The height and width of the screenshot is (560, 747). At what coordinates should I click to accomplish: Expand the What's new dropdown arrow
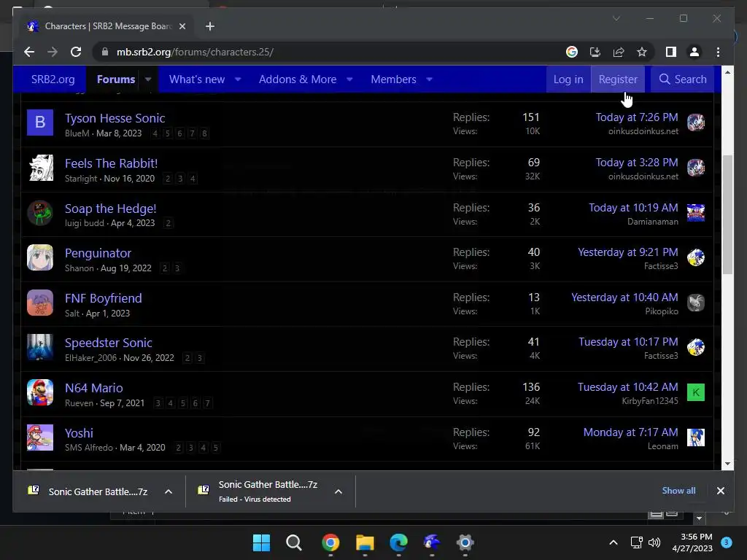(238, 79)
